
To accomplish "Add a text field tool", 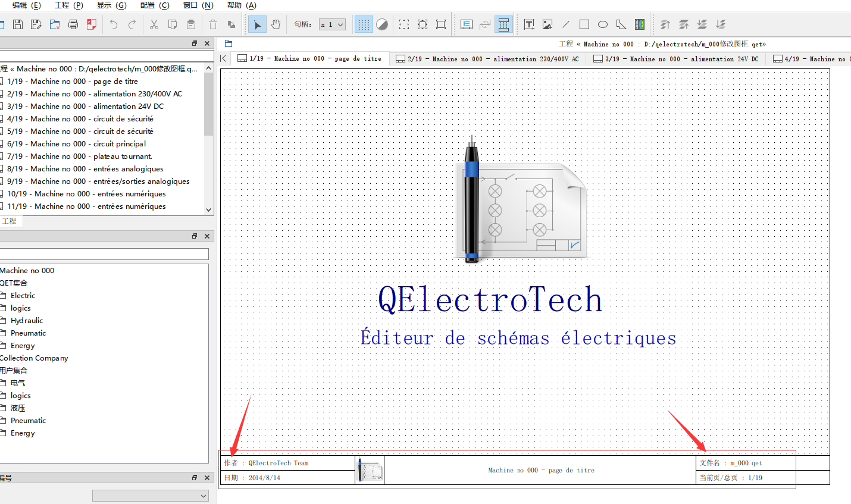I will [x=529, y=24].
